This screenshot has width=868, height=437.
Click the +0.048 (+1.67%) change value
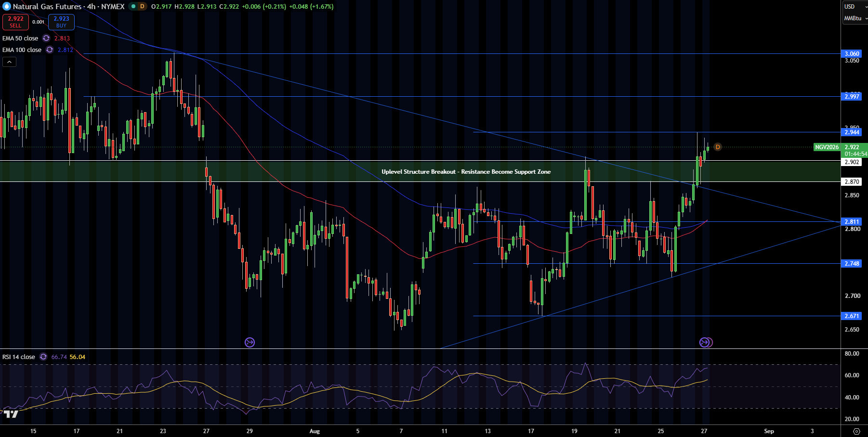[311, 6]
